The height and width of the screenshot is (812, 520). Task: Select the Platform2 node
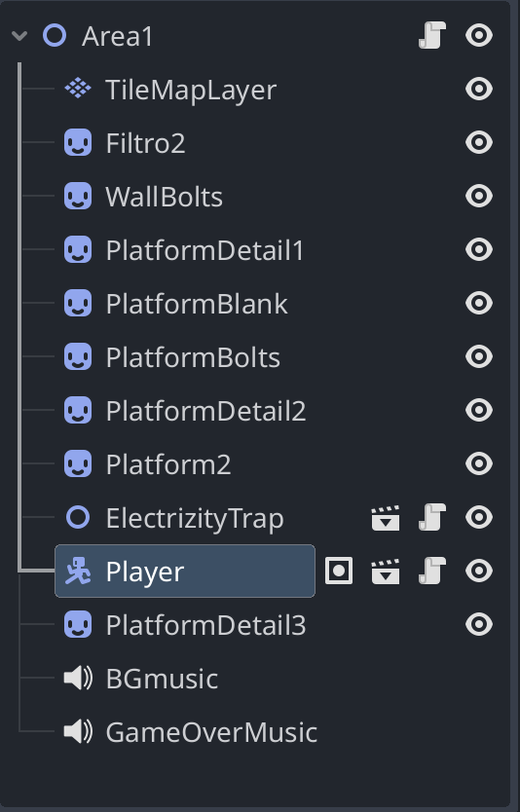[x=168, y=464]
